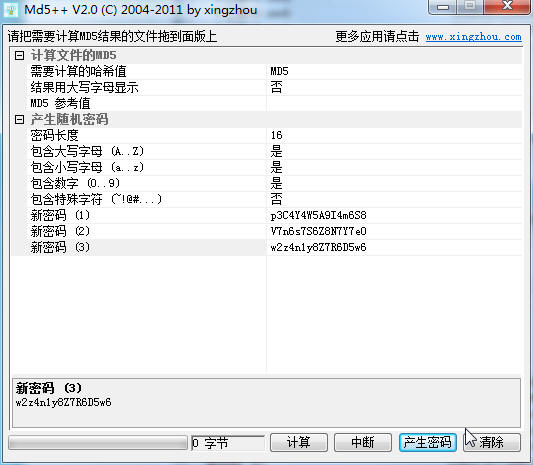Click the 清除 button
533x465 pixels.
492,442
